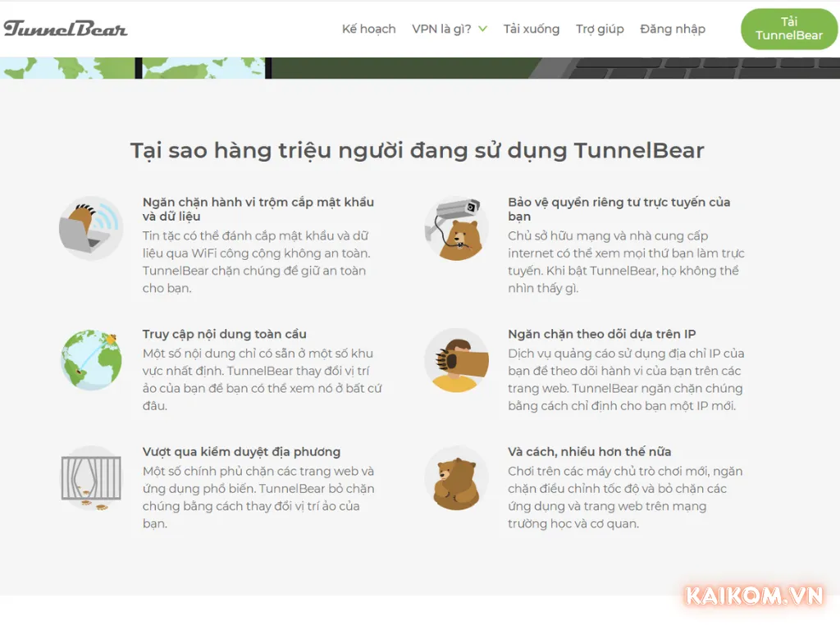Expand the "VPN là gì?" dropdown
The height and width of the screenshot is (630, 840).
click(450, 28)
